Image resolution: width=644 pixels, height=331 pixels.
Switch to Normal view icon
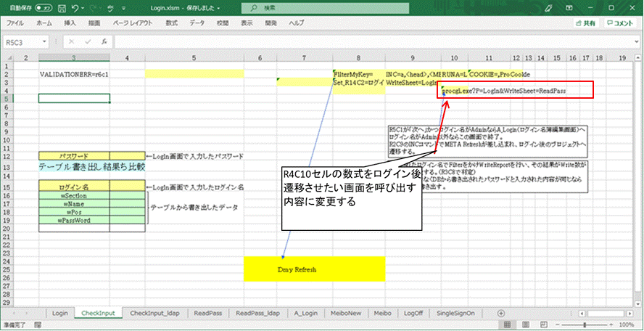[507, 325]
